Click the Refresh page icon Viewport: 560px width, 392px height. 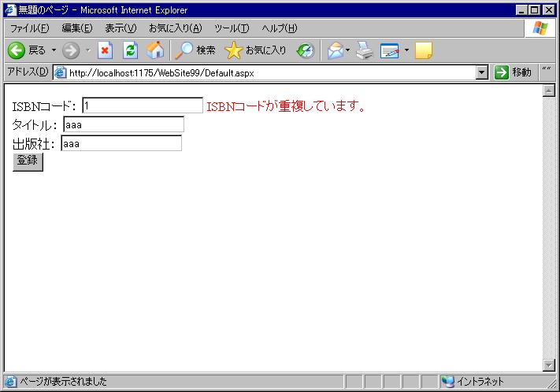(x=131, y=50)
